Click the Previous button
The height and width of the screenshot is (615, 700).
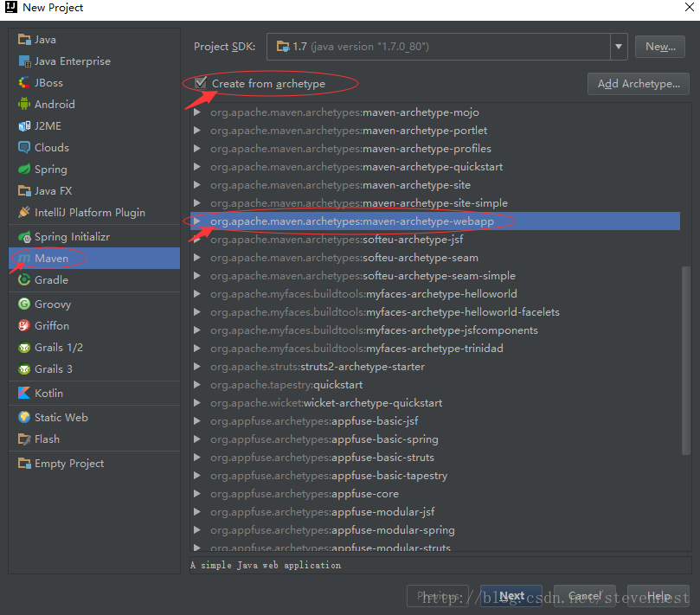[x=438, y=596]
